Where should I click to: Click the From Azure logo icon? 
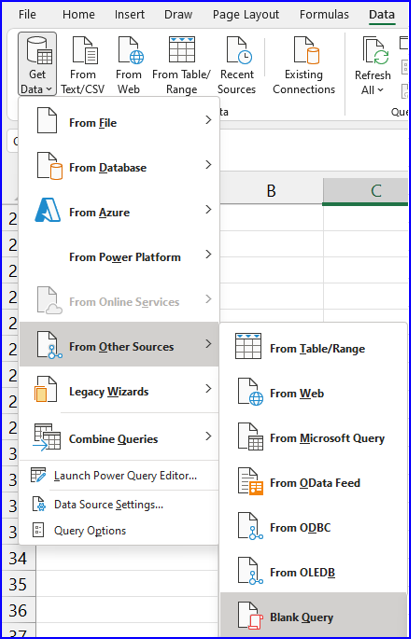[x=48, y=210]
